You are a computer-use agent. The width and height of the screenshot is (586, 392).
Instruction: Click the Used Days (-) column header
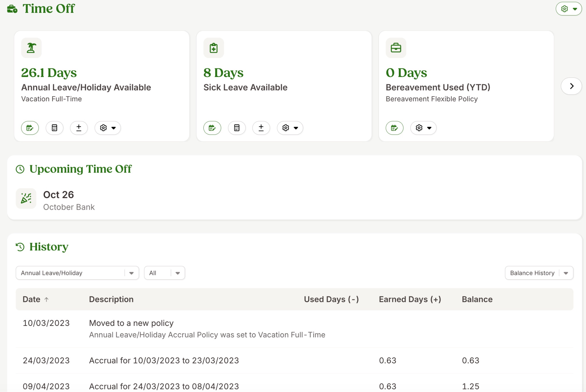[331, 299]
